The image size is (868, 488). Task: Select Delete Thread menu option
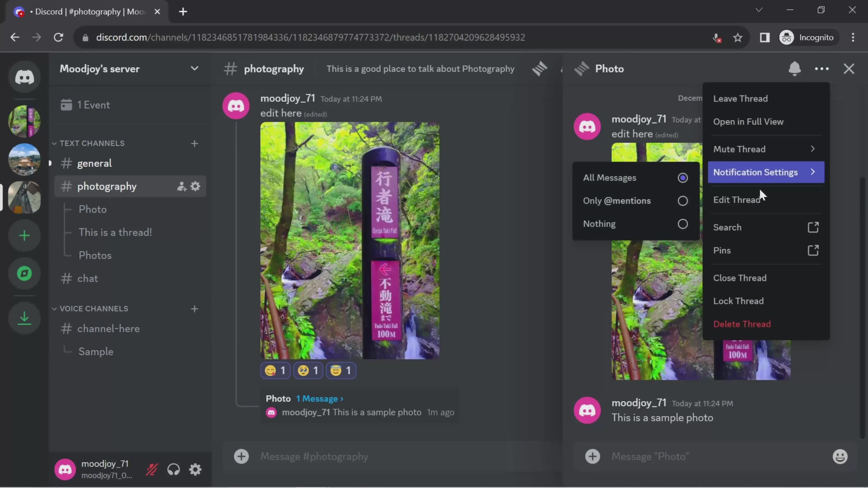pyautogui.click(x=742, y=324)
